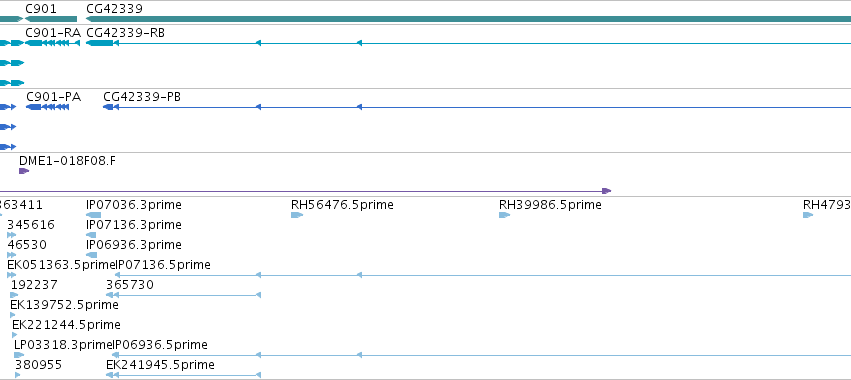
Task: Select the RH39986.5prime EST arrow
Action: click(505, 215)
